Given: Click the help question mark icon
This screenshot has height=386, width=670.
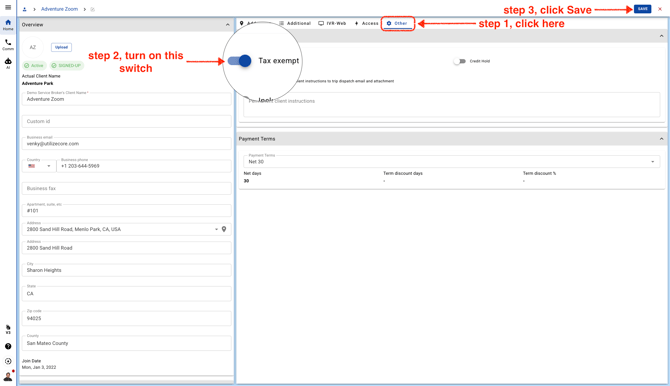Looking at the screenshot, I should (x=8, y=346).
